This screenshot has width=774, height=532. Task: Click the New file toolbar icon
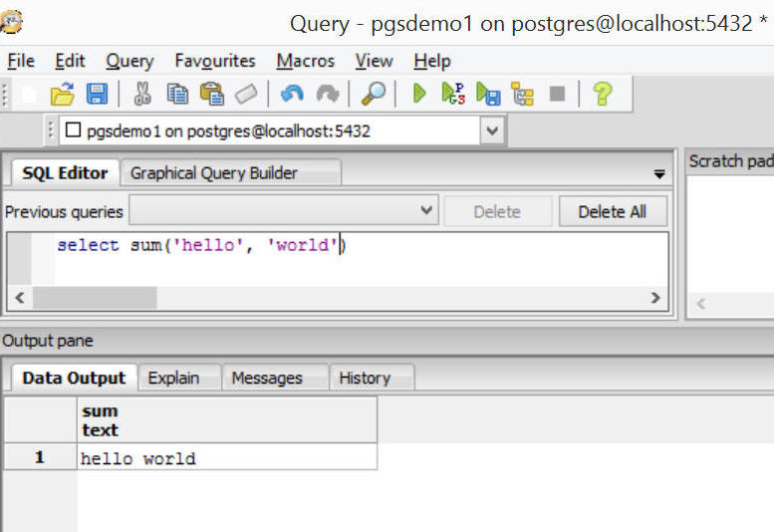pos(29,94)
